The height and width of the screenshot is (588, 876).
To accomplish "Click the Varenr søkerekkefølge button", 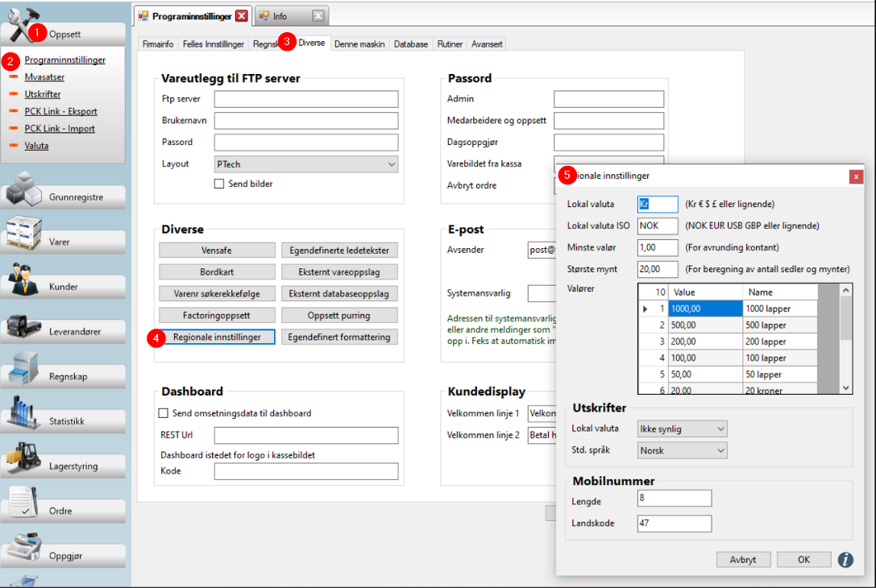I will (217, 294).
